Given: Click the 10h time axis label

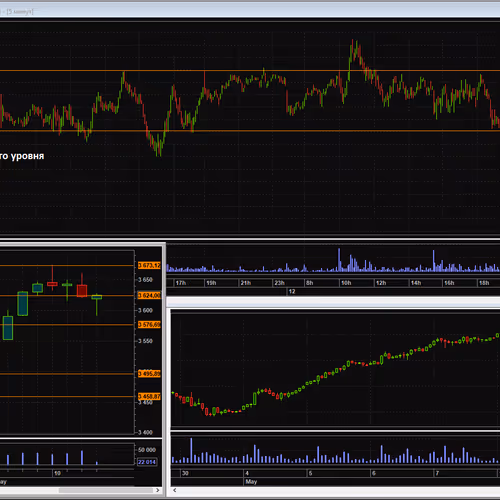Looking at the screenshot, I should click(x=346, y=283).
